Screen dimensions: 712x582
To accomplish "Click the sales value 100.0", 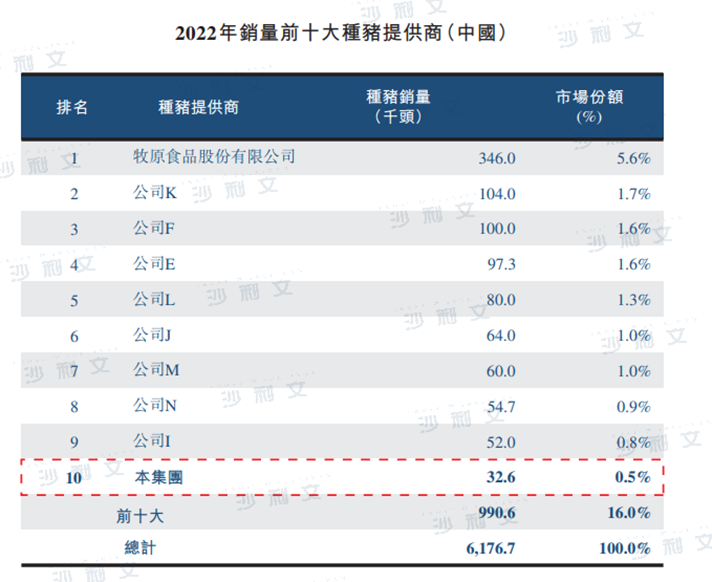I will point(497,228).
